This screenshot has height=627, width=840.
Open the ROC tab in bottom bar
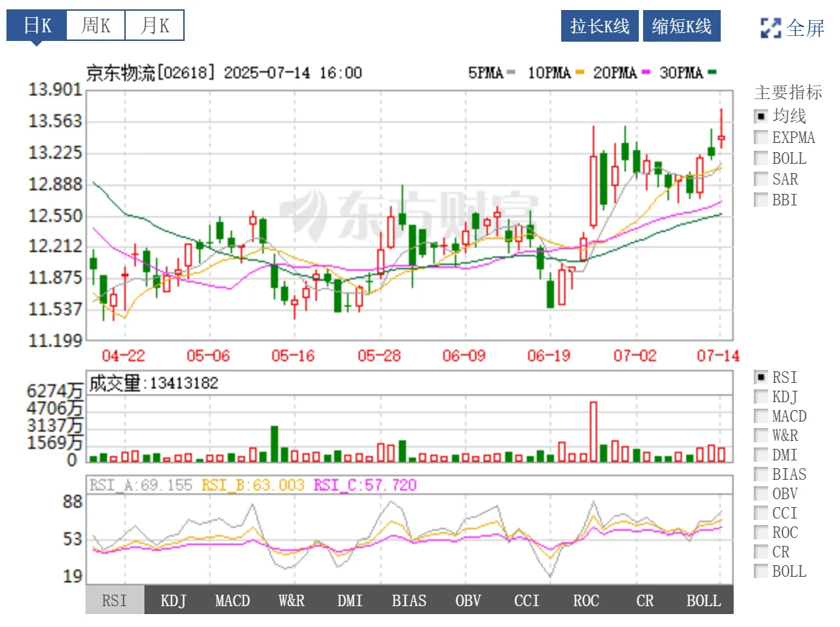coord(586,600)
